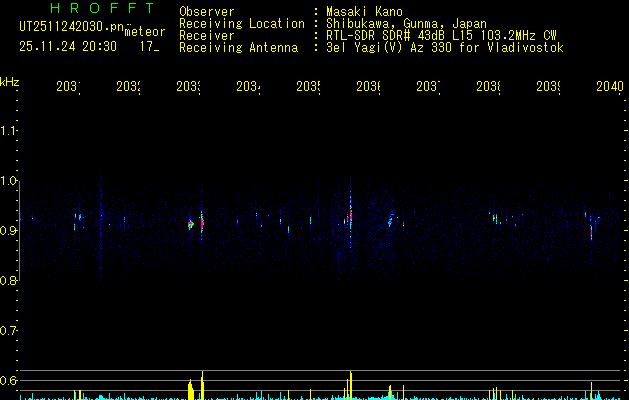The image size is (629, 400).
Task: Select the 3el Yagi antenna description
Action: click(445, 48)
